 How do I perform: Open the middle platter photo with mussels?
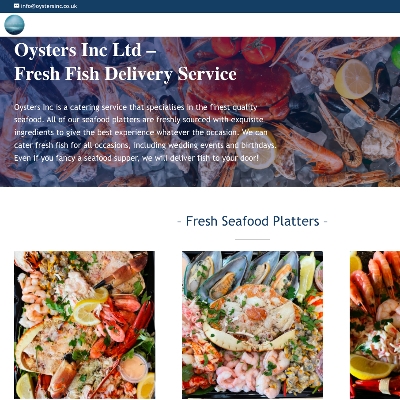(252, 325)
